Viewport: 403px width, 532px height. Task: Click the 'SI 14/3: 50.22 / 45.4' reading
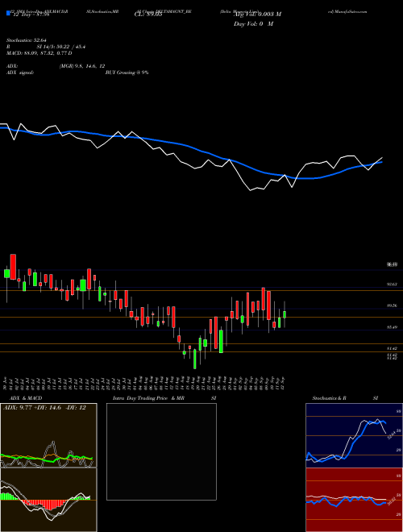click(61, 48)
